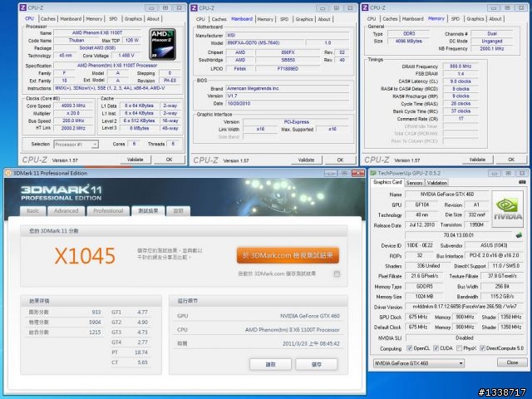
Task: Open SPD tab in CPU-Z memory window
Action: (456, 19)
